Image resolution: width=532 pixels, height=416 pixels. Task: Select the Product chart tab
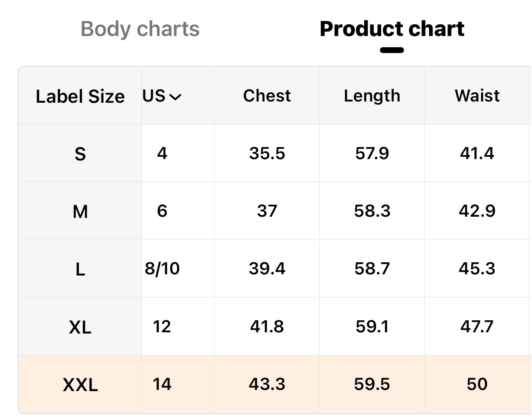pyautogui.click(x=392, y=29)
